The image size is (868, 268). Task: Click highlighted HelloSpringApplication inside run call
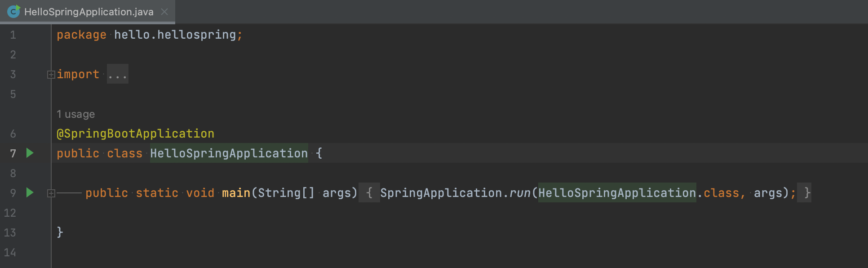617,192
